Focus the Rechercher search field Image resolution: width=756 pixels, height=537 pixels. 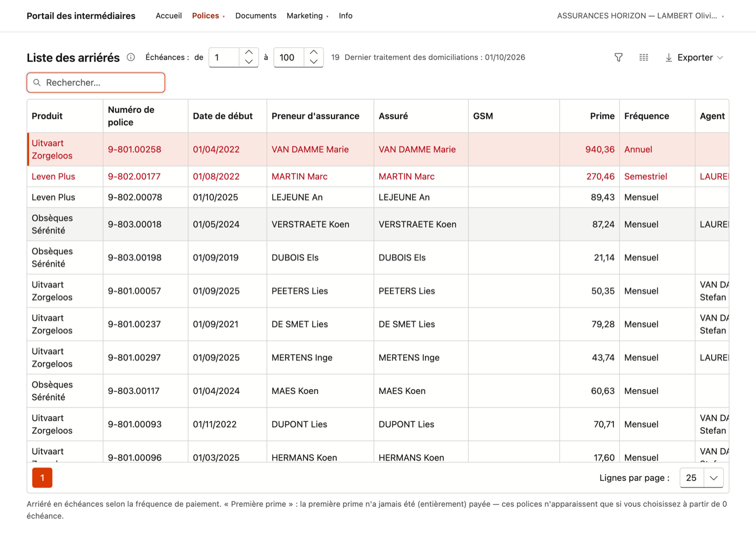(96, 83)
